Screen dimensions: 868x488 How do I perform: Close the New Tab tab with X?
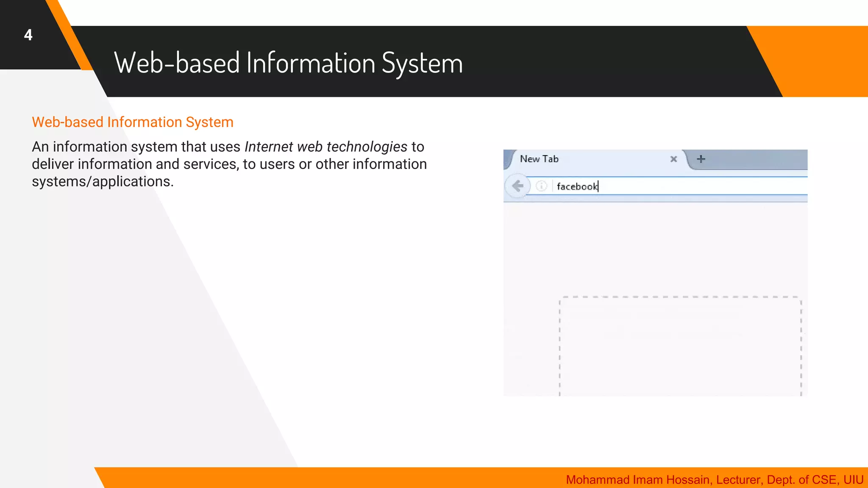673,159
